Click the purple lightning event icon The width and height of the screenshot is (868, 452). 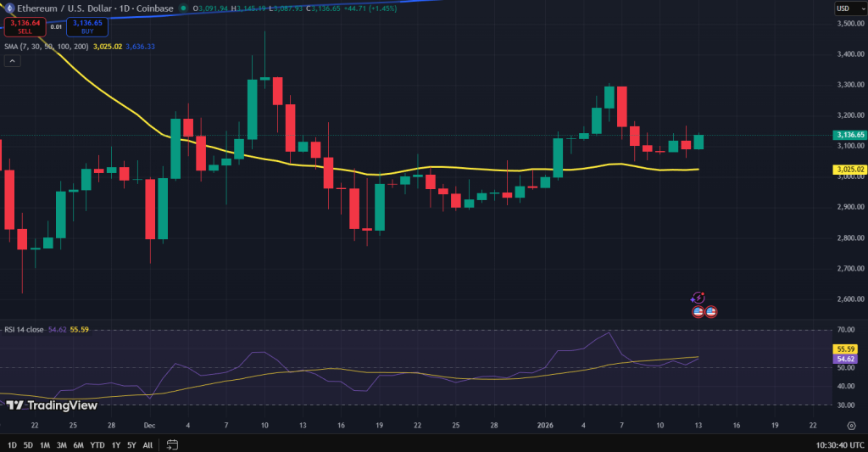(698, 298)
